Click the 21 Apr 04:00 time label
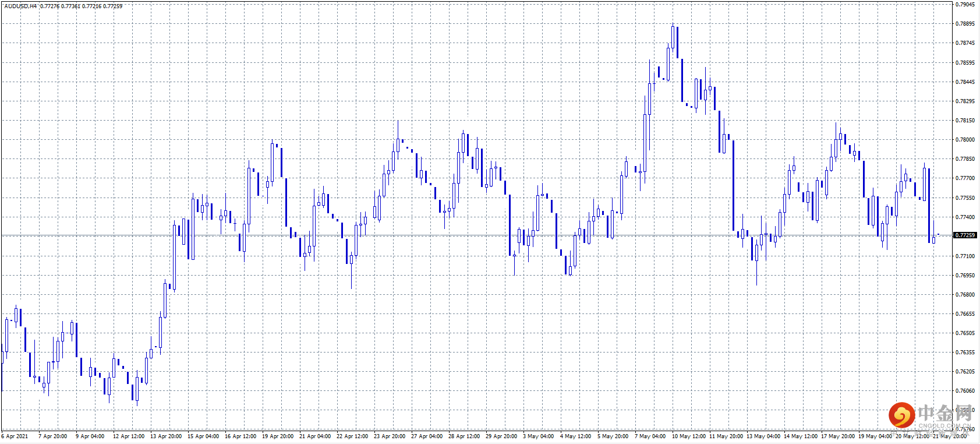Image resolution: width=980 pixels, height=444 pixels. [x=315, y=436]
